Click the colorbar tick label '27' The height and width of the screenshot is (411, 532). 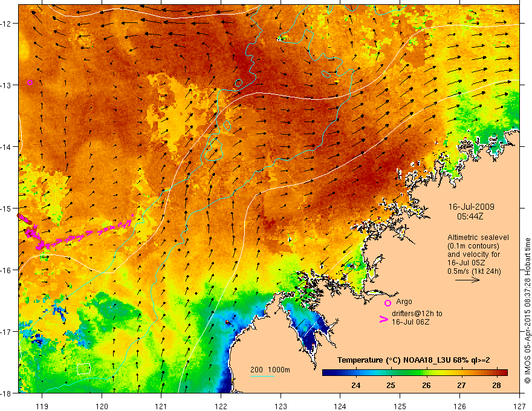tap(461, 385)
